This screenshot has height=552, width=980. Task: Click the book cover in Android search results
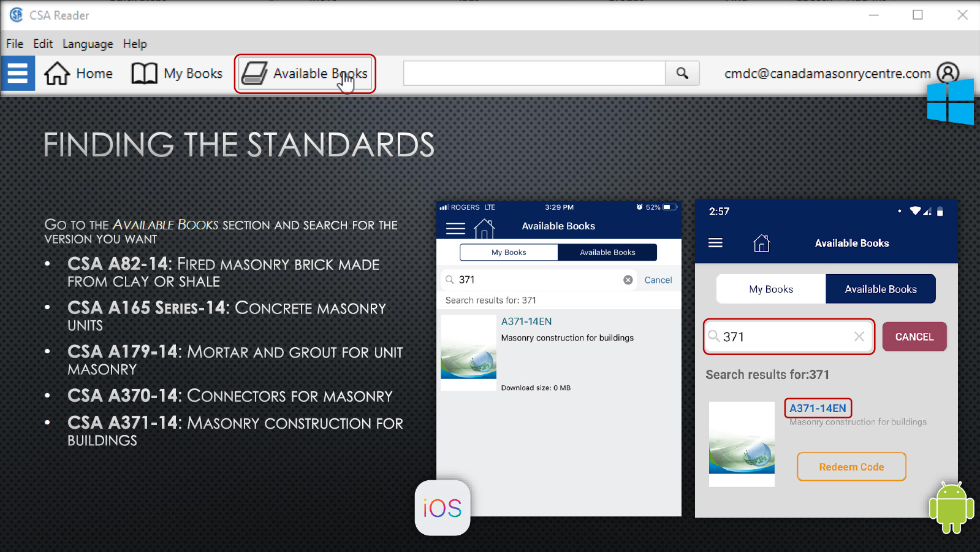742,444
